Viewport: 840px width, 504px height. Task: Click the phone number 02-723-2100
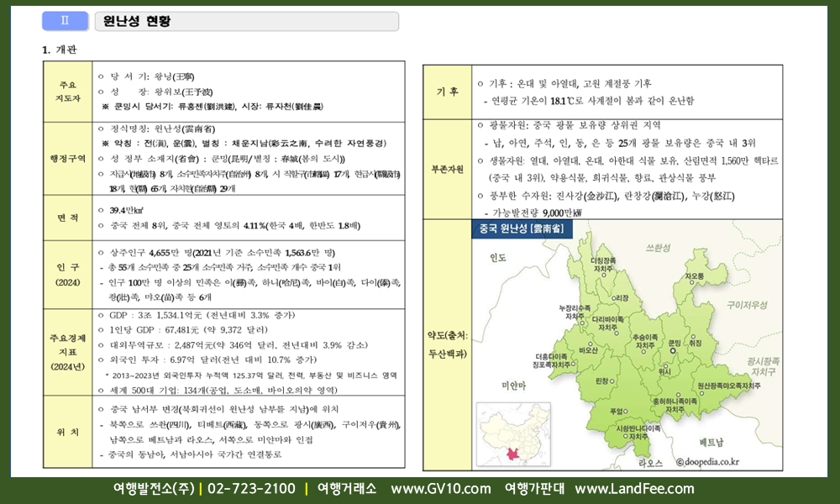click(251, 489)
